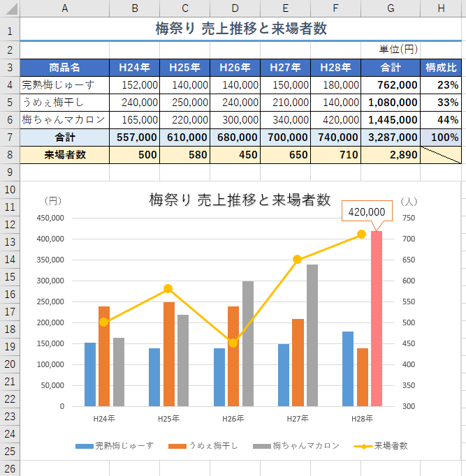Click the orange H25年 umeboshi bar
The width and height of the screenshot is (466, 476).
click(x=169, y=354)
